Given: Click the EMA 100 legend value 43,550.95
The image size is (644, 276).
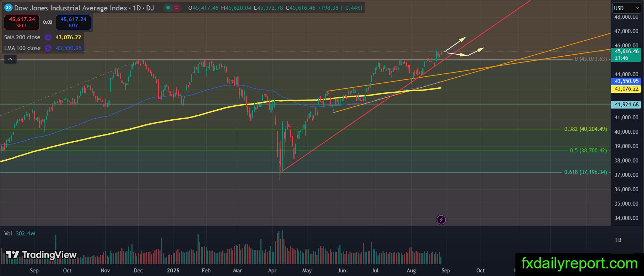Looking at the screenshot, I should [x=69, y=48].
